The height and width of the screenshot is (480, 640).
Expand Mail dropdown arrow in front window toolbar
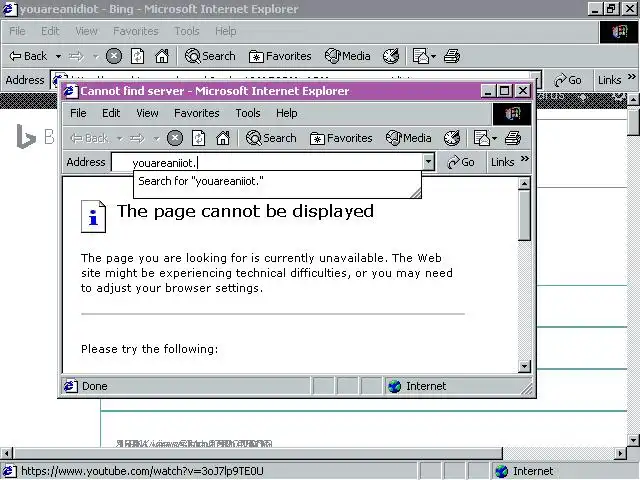[495, 138]
